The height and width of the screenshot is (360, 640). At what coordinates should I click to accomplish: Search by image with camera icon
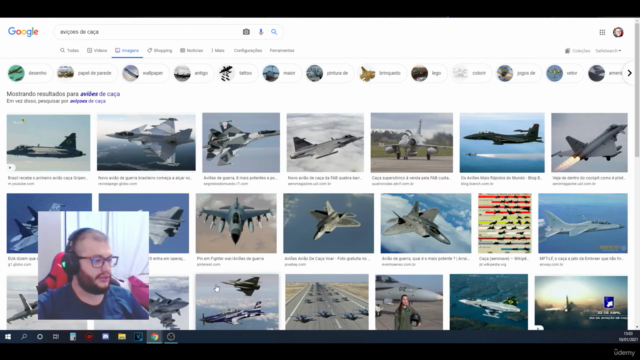246,32
